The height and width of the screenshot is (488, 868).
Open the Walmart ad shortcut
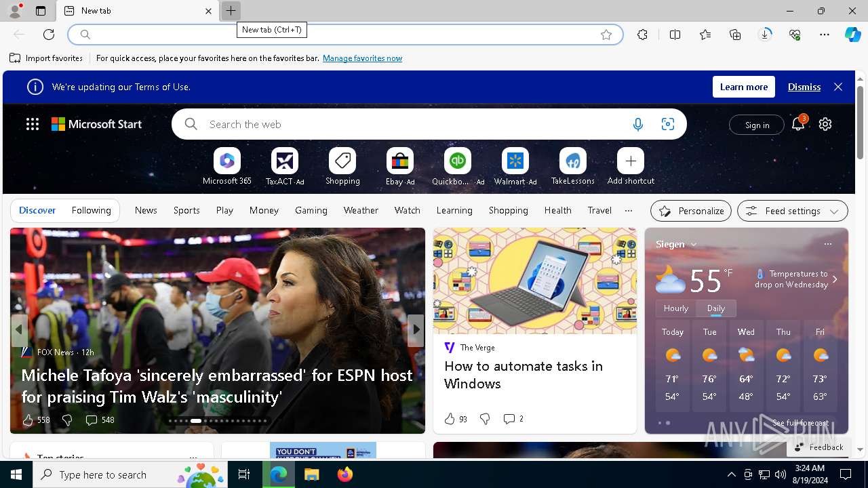(515, 167)
